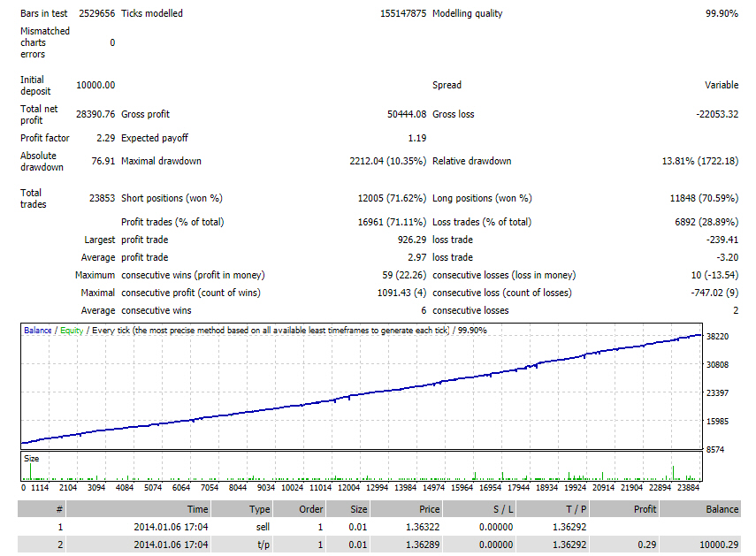Click the Profit trades value 16961 (71.11%)
The height and width of the screenshot is (556, 756).
[x=392, y=222]
